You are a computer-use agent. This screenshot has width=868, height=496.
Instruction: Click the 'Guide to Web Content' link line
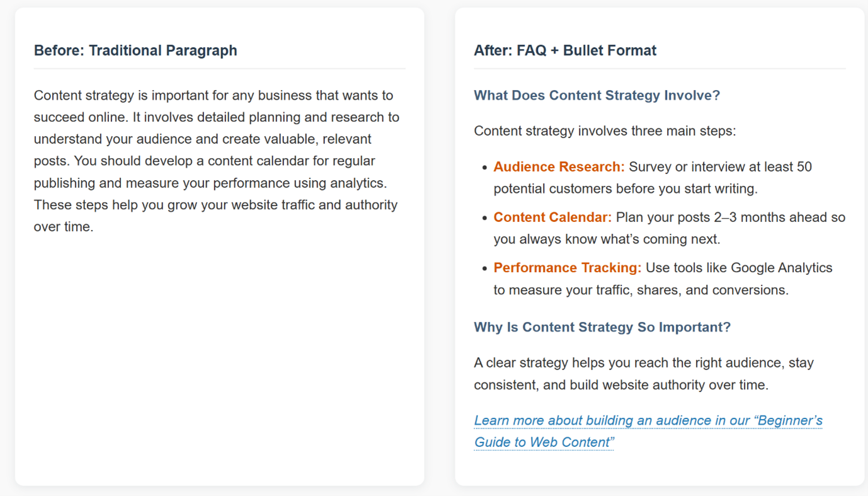tap(544, 442)
